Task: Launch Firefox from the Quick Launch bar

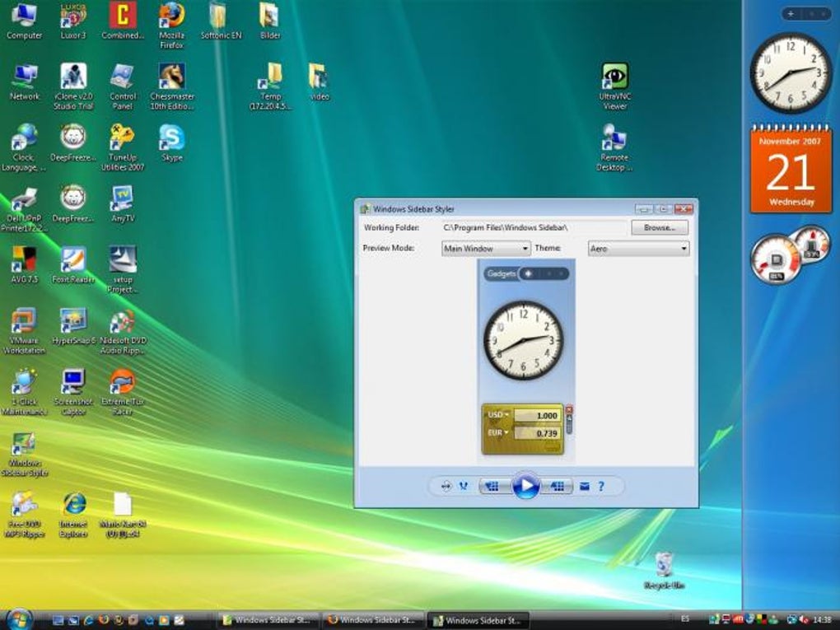Action: point(104,620)
